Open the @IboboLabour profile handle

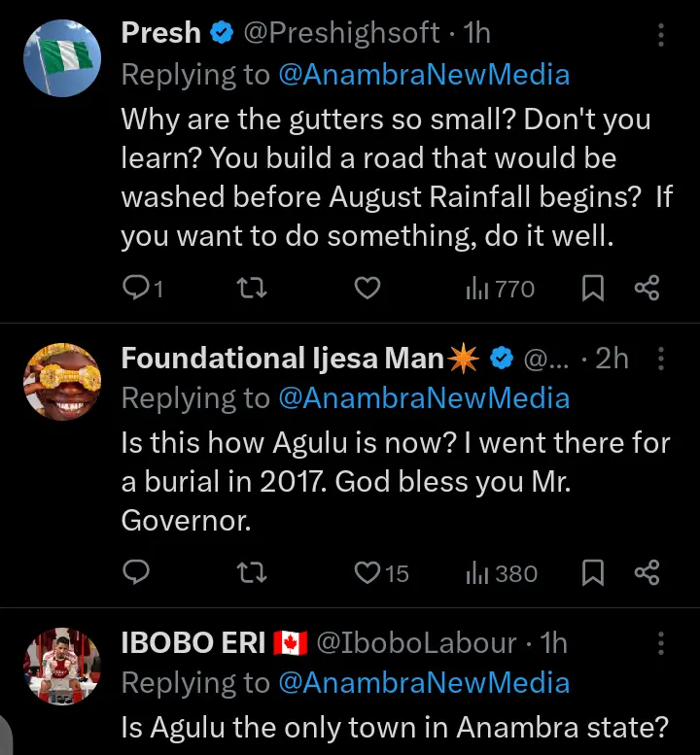click(x=416, y=643)
